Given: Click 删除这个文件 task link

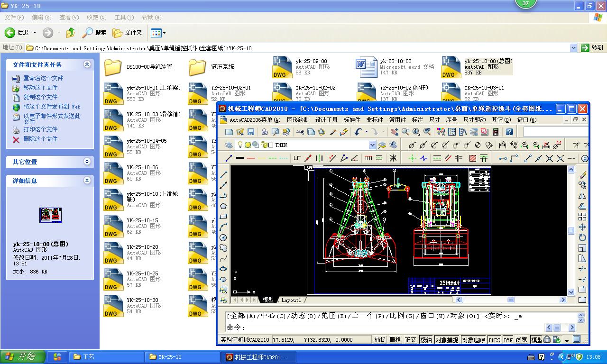Looking at the screenshot, I should pyautogui.click(x=40, y=139).
